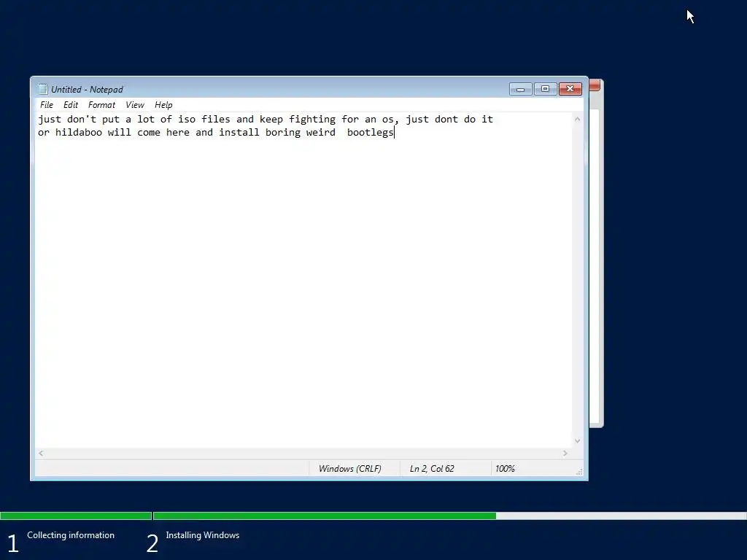Click the 100% zoom status entry
The width and height of the screenshot is (747, 560).
(505, 469)
